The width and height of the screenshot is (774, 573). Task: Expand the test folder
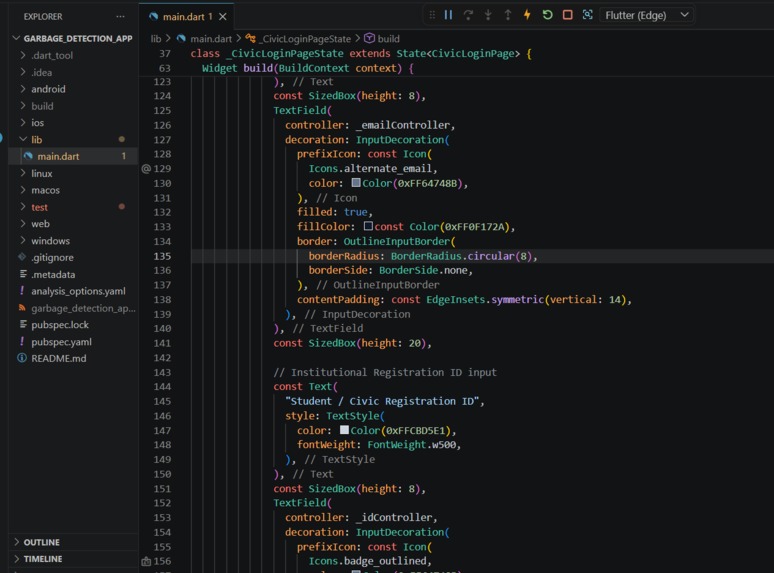click(73, 207)
